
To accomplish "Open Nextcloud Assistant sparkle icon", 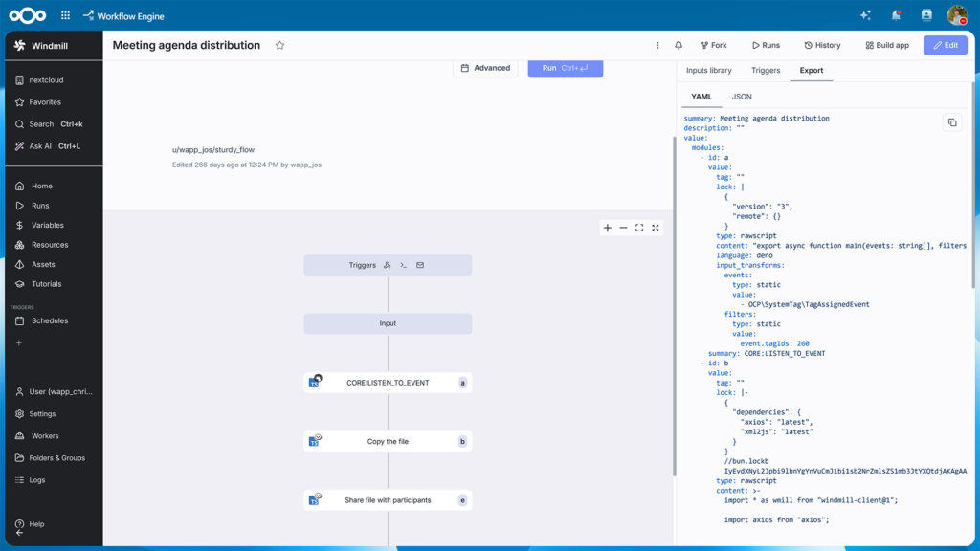I will click(865, 15).
